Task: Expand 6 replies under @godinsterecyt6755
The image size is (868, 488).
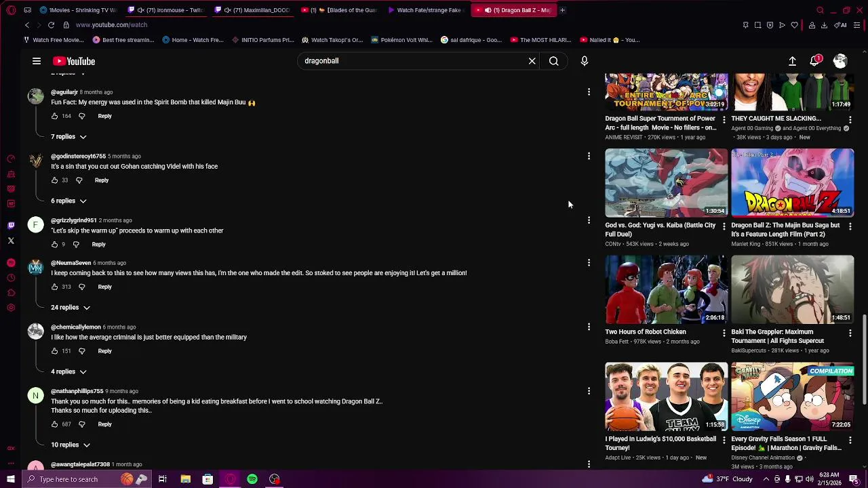Action: (x=68, y=201)
